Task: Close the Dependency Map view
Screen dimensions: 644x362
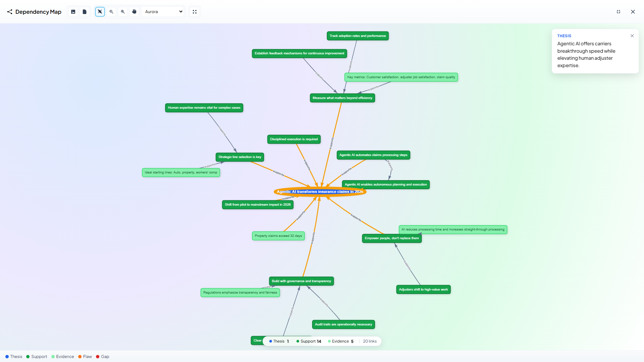Action: click(633, 12)
